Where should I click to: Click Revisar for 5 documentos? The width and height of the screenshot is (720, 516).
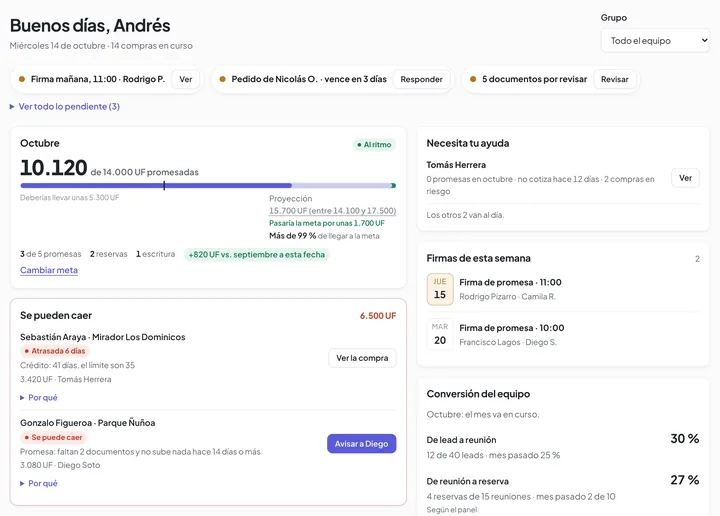614,79
